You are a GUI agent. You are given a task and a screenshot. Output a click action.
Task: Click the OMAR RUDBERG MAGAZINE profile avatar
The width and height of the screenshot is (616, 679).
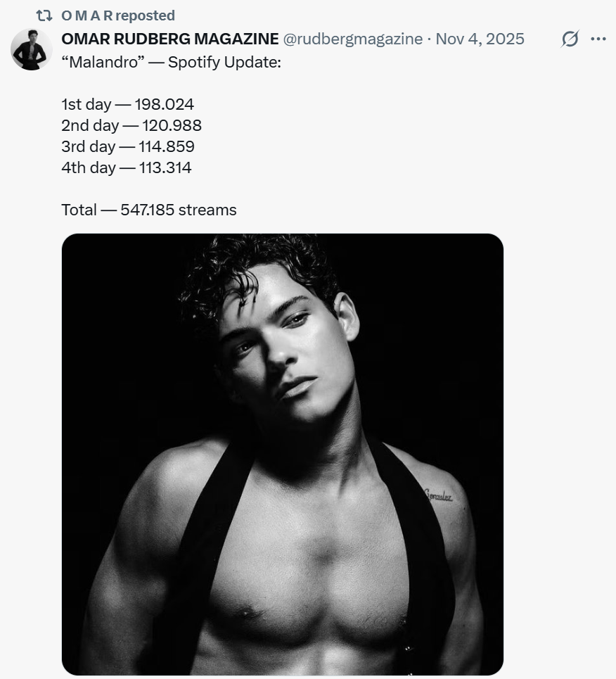click(31, 50)
